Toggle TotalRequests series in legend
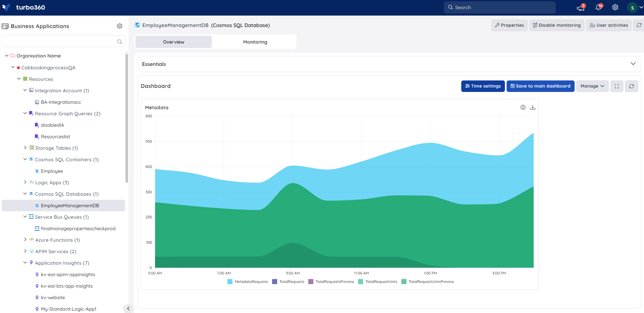This screenshot has width=644, height=313. tap(288, 282)
